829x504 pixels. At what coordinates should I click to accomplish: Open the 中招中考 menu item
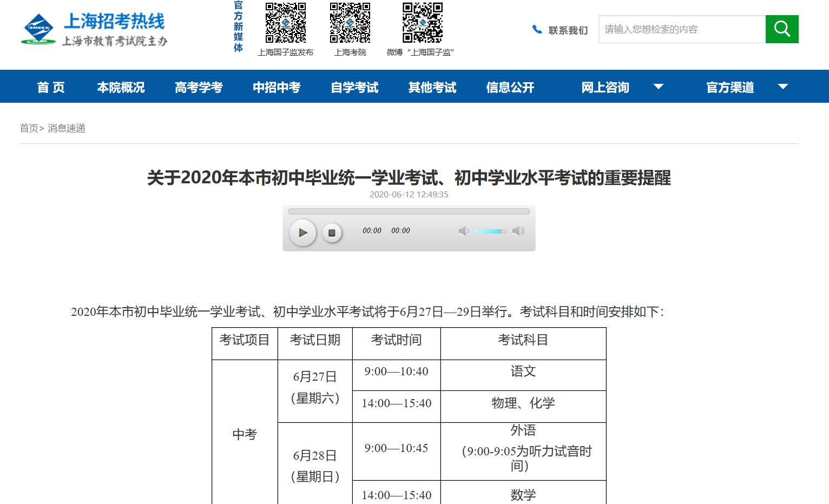coord(277,87)
